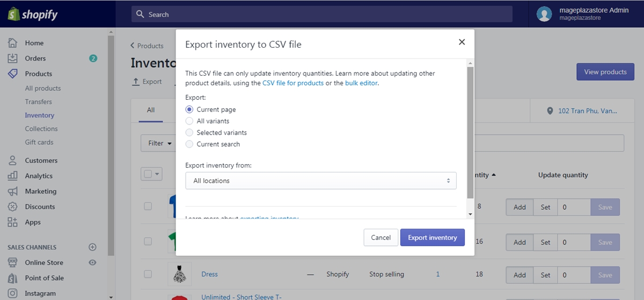Select the All tab

click(x=151, y=110)
